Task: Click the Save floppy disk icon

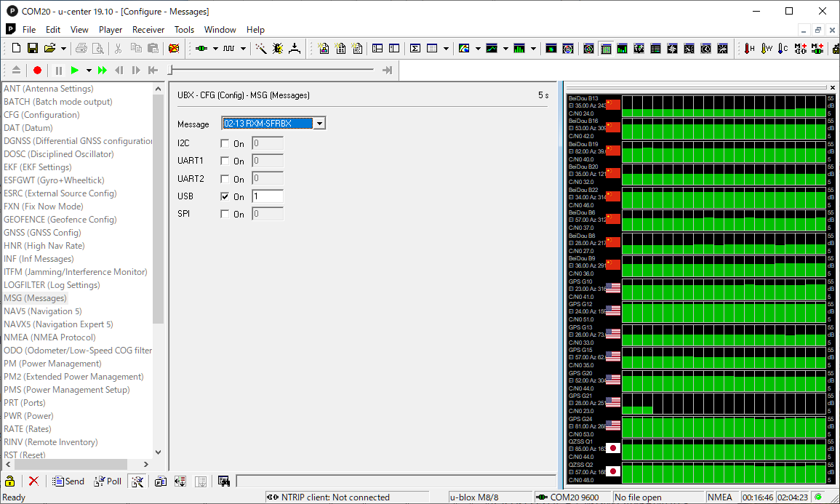Action: (x=33, y=48)
